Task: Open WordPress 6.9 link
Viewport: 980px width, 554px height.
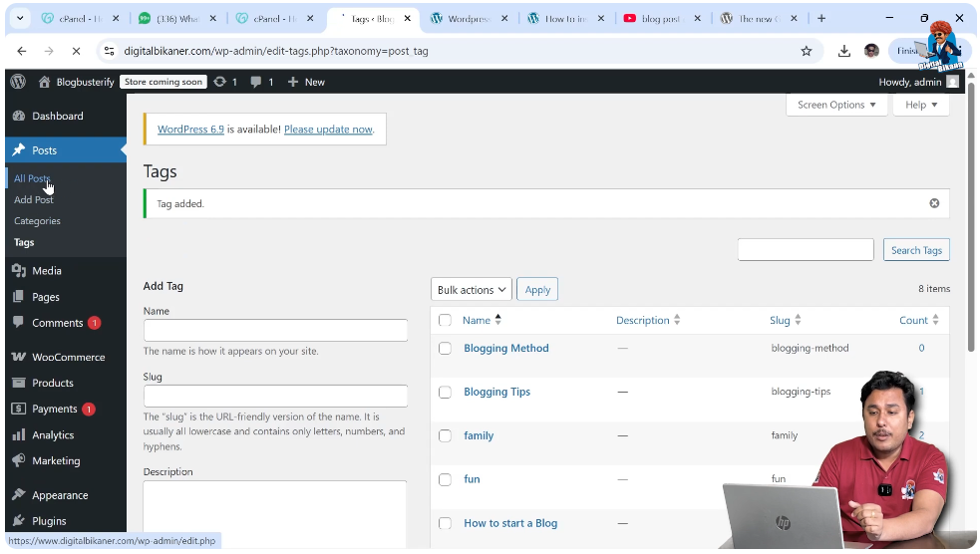Action: [x=190, y=130]
